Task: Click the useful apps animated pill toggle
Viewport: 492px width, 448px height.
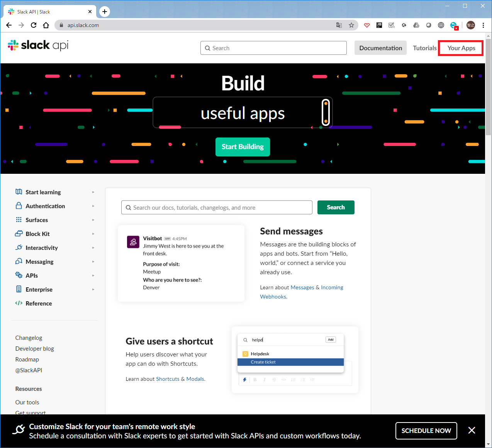Action: pos(326,112)
